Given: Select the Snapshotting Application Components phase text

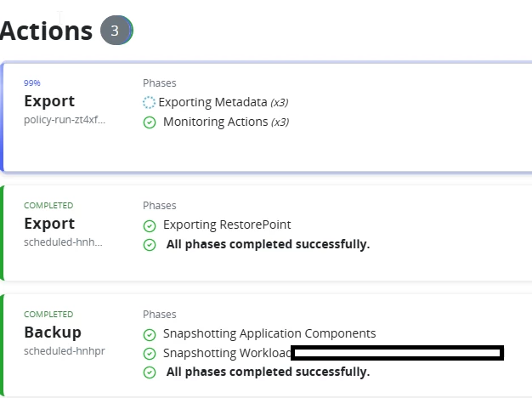Looking at the screenshot, I should coord(269,334).
